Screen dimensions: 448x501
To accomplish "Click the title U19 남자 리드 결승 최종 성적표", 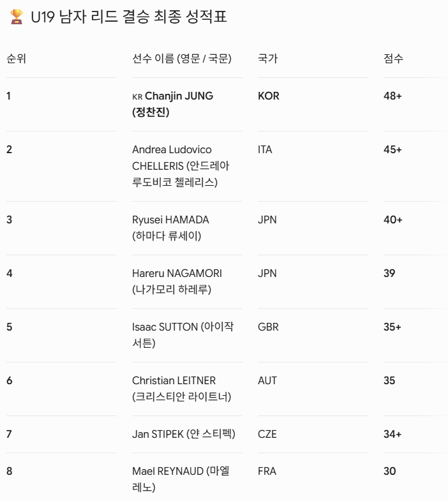I will pyautogui.click(x=129, y=17).
